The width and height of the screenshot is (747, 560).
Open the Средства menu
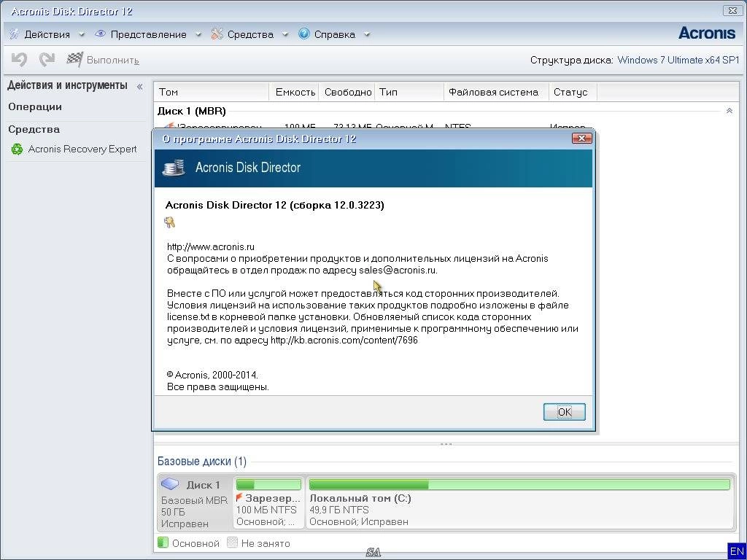coord(250,34)
